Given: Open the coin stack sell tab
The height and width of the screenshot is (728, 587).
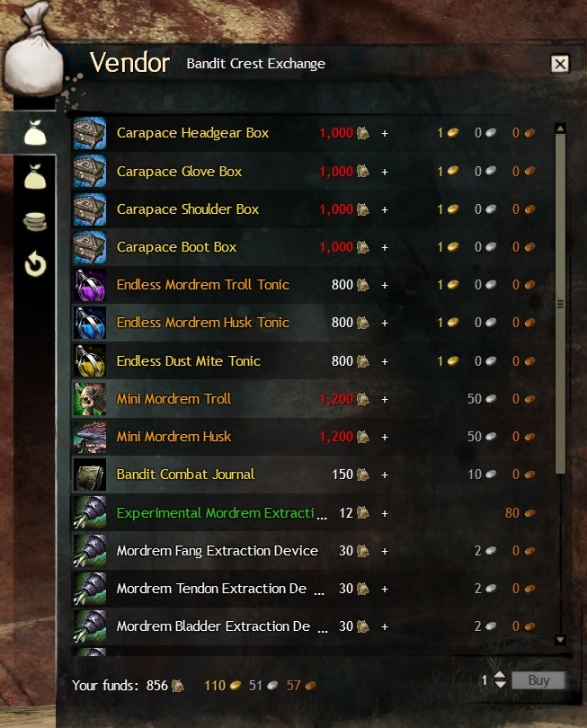Looking at the screenshot, I should coord(35,221).
